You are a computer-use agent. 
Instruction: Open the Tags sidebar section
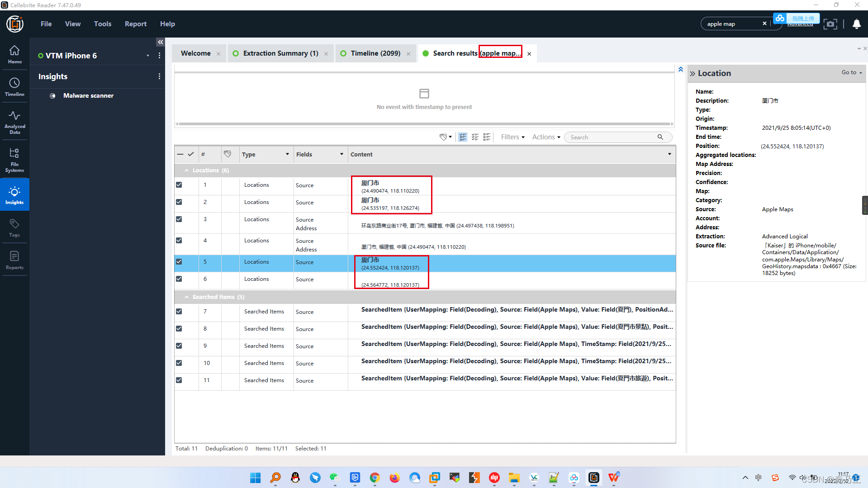pos(14,228)
